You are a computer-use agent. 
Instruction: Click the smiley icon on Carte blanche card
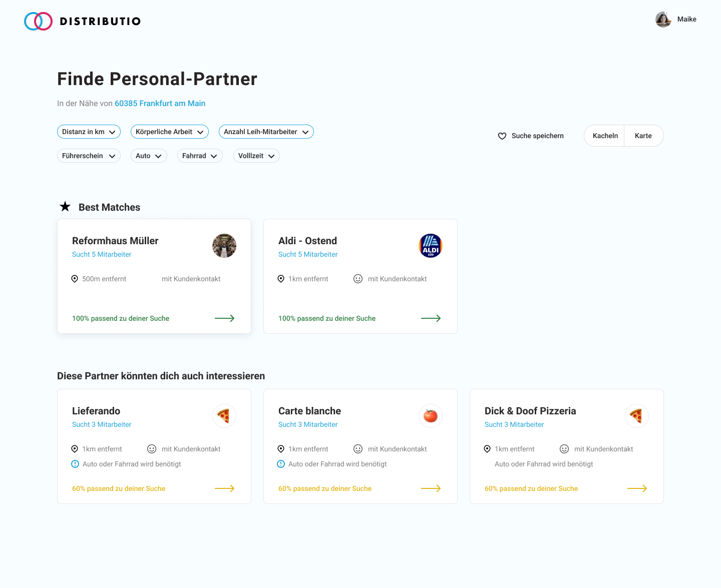click(358, 449)
